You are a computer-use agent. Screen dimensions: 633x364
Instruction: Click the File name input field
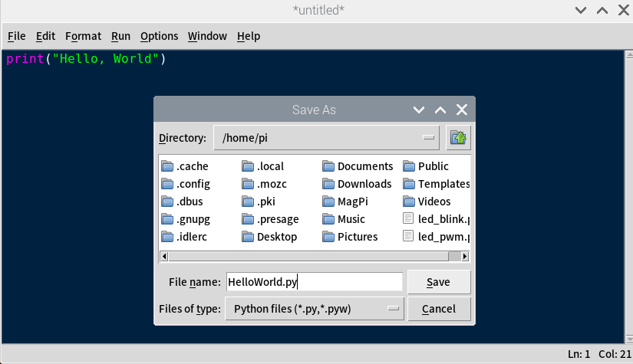(314, 282)
